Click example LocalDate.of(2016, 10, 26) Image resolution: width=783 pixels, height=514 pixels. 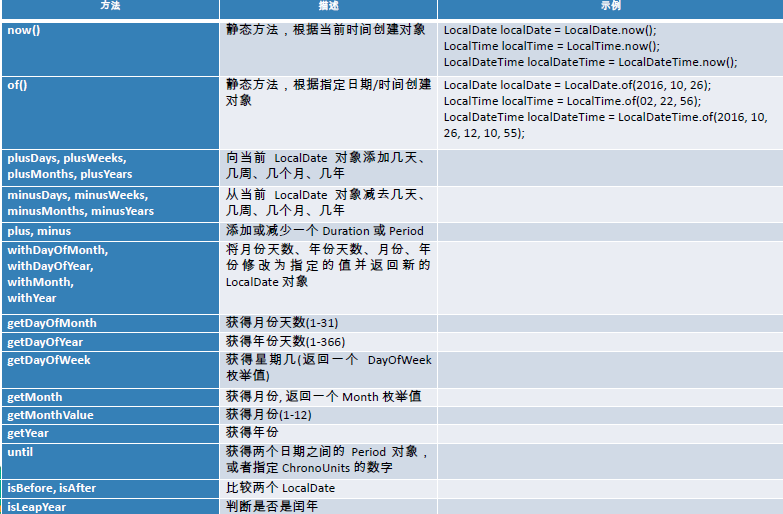[x=577, y=85]
